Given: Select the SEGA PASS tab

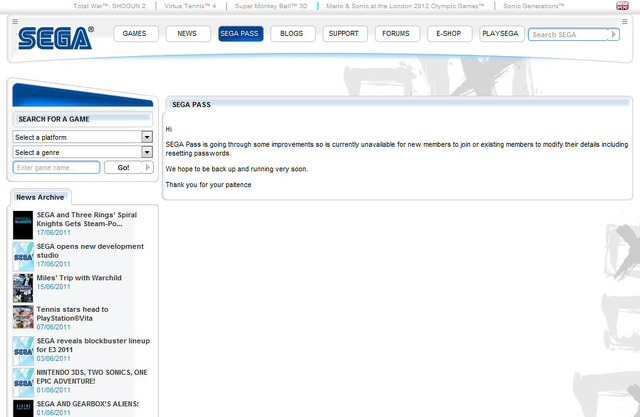Looking at the screenshot, I should point(240,33).
